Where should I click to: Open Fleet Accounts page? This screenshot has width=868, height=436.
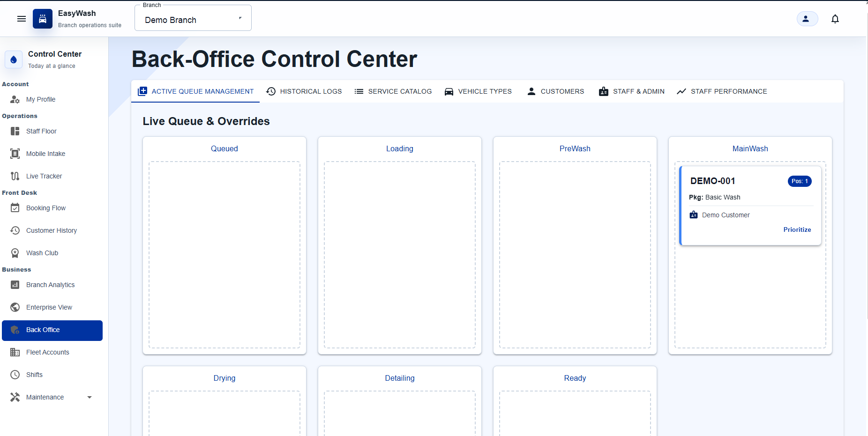point(52,352)
